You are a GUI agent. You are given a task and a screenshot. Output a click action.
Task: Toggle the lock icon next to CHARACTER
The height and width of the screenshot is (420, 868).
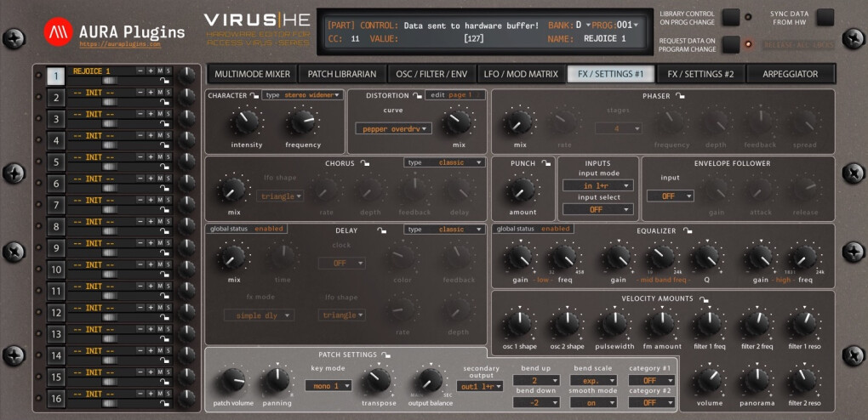click(x=254, y=96)
